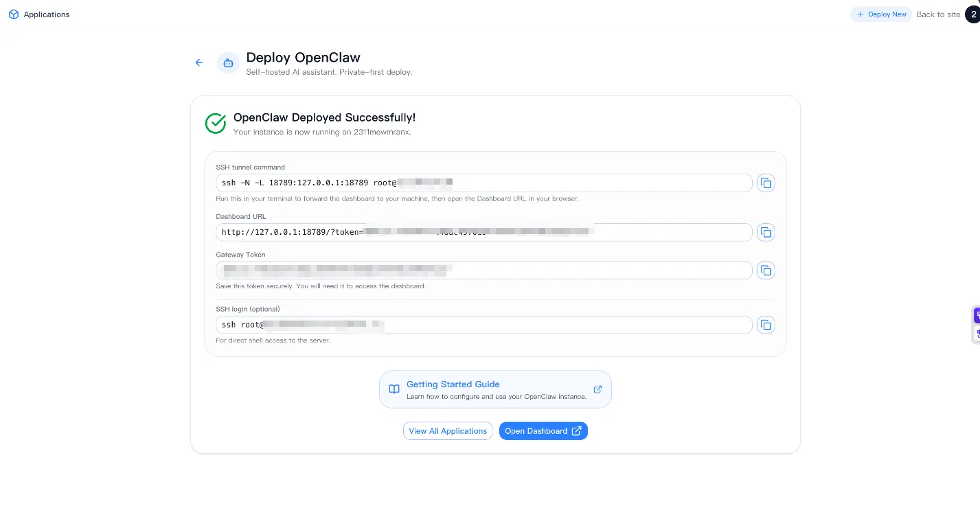Viewport: 980px width, 521px height.
Task: Copy the SSH login command
Action: click(766, 325)
